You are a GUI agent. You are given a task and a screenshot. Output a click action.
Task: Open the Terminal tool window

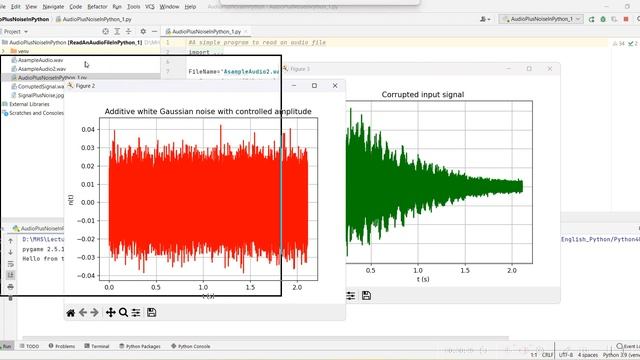[97, 346]
